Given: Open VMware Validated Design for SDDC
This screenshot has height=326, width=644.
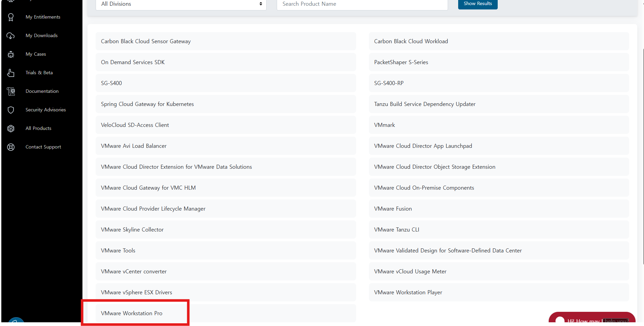Looking at the screenshot, I should [499, 250].
